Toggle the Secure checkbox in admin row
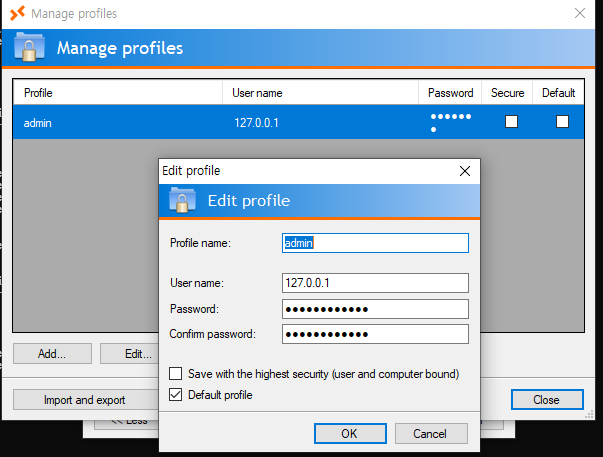The height and width of the screenshot is (457, 603). (x=511, y=122)
